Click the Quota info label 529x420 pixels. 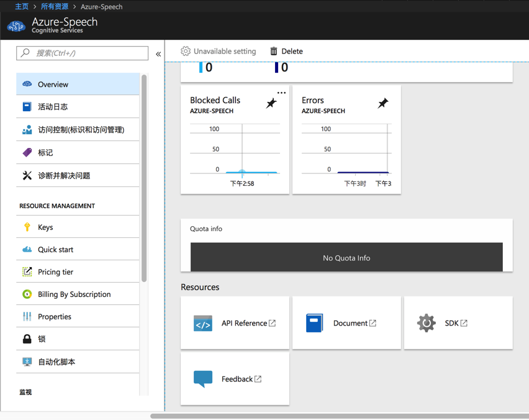pyautogui.click(x=206, y=229)
